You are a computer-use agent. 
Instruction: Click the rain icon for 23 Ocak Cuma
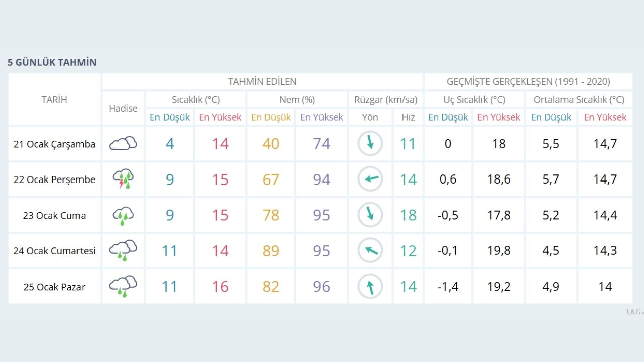pos(123,215)
